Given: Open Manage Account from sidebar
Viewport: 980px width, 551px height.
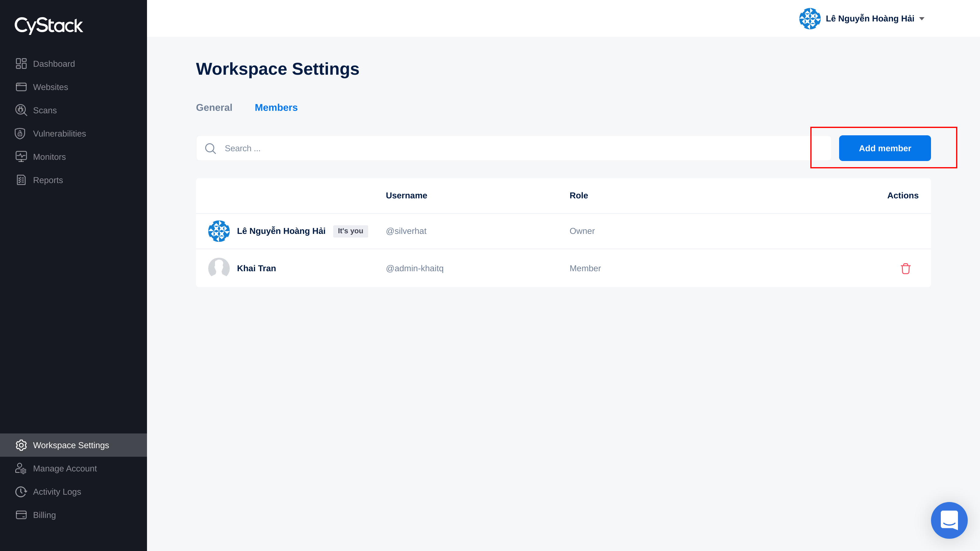Looking at the screenshot, I should [x=65, y=468].
